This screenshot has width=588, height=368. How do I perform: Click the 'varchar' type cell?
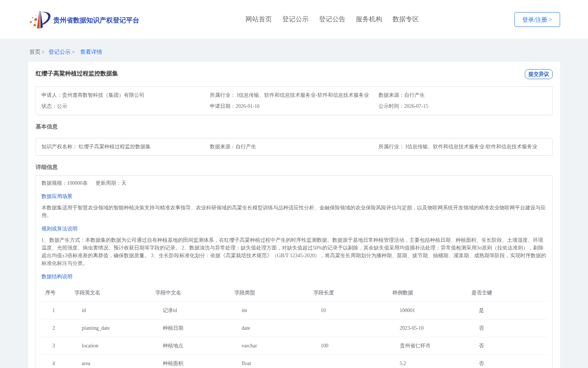tap(249, 346)
